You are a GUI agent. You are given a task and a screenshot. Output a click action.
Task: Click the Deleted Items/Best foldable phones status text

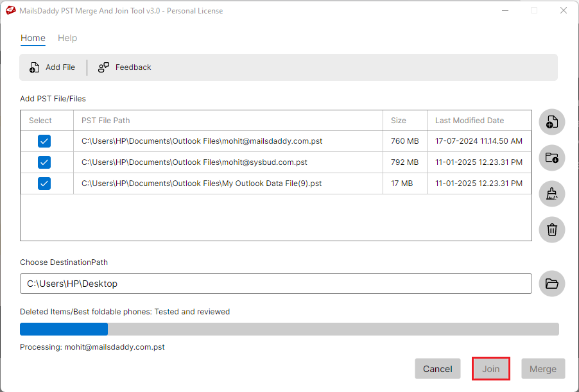pyautogui.click(x=125, y=312)
